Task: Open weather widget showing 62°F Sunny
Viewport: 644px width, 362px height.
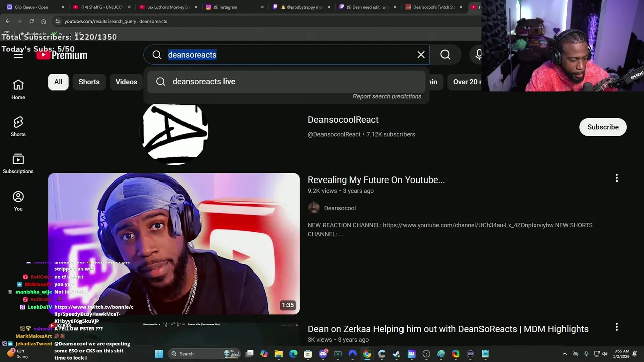Action: (x=19, y=354)
